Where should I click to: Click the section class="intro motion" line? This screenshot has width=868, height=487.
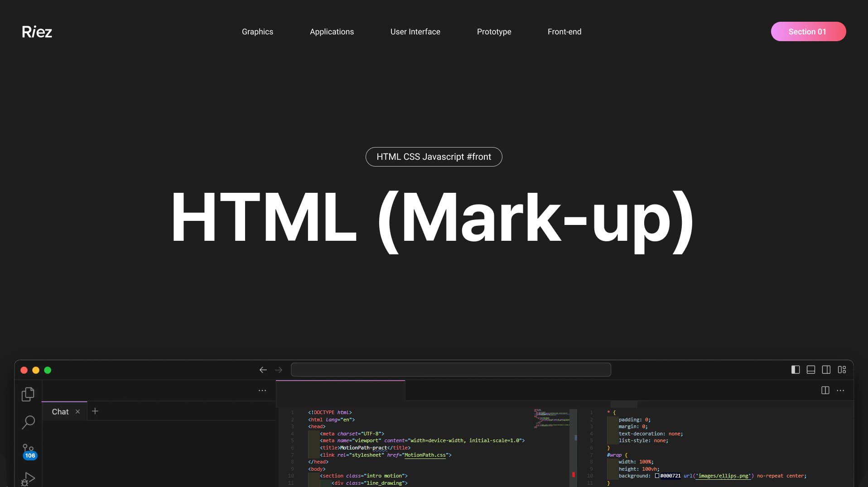click(x=364, y=476)
